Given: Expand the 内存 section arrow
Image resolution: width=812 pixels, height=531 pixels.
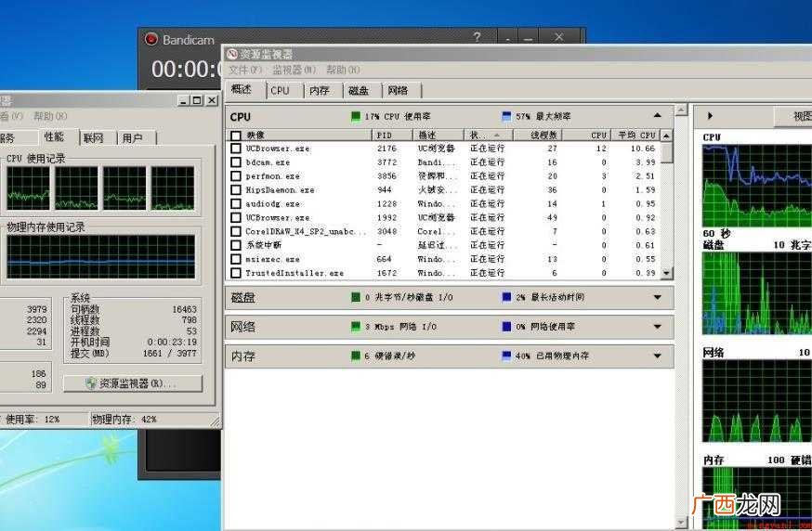Looking at the screenshot, I should tap(657, 356).
